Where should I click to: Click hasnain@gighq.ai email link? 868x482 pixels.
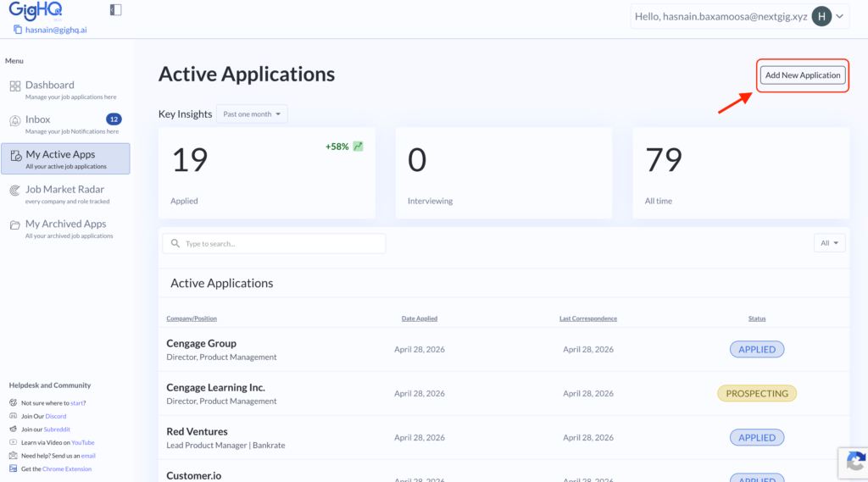pyautogui.click(x=56, y=30)
